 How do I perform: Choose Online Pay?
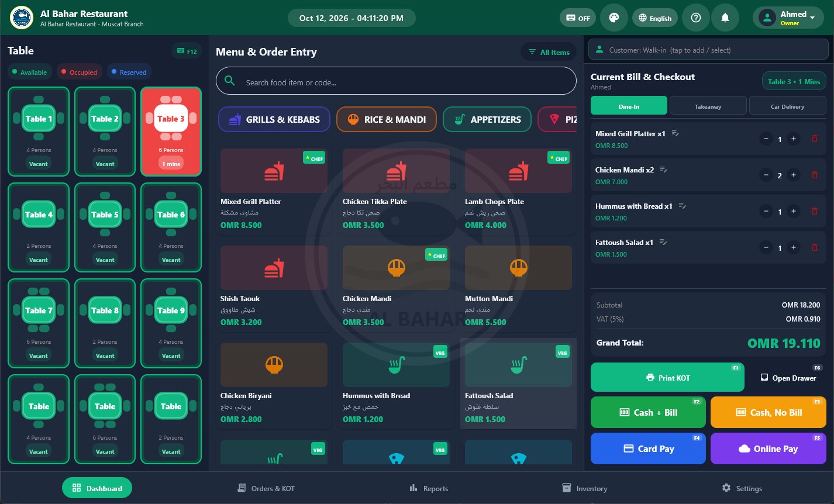768,448
